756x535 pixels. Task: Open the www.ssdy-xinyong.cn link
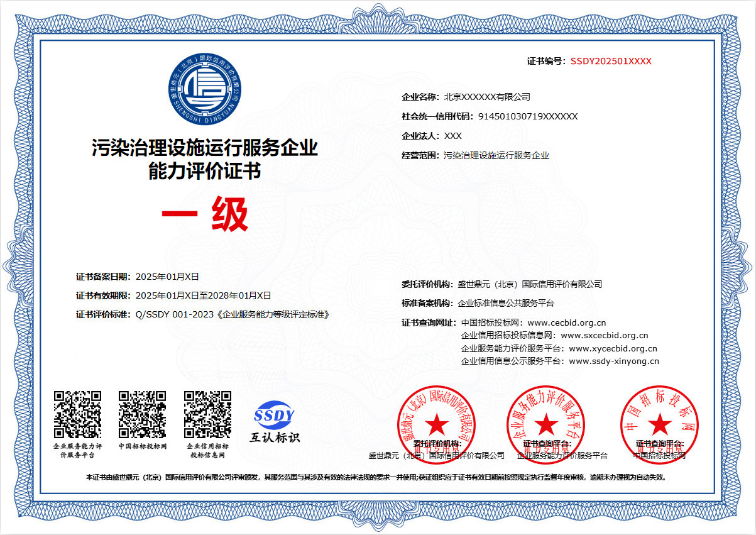pos(614,361)
